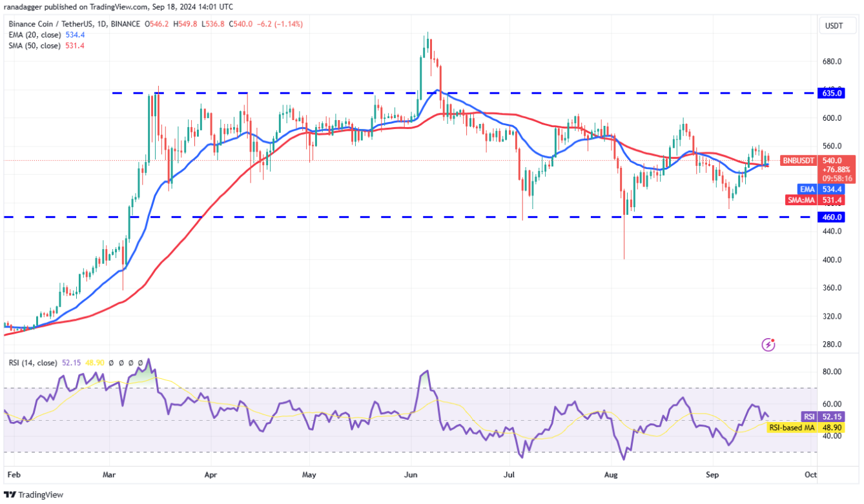This screenshot has width=864, height=504.
Task: Click the 680.0 price scale value
Action: click(x=832, y=62)
